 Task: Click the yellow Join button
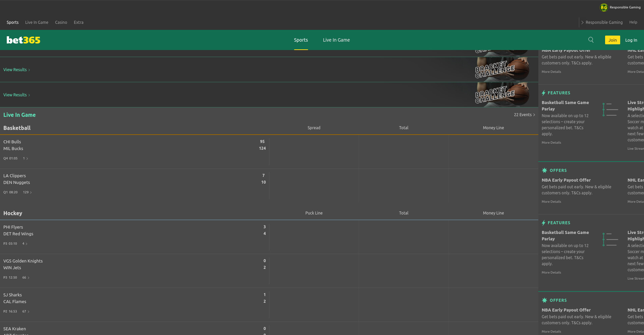coord(612,40)
